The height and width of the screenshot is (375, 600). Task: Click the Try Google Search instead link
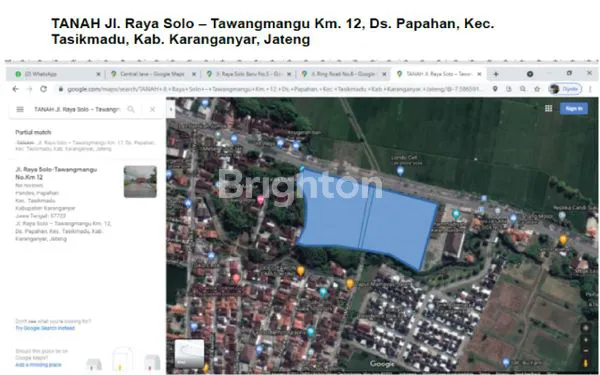(x=45, y=328)
